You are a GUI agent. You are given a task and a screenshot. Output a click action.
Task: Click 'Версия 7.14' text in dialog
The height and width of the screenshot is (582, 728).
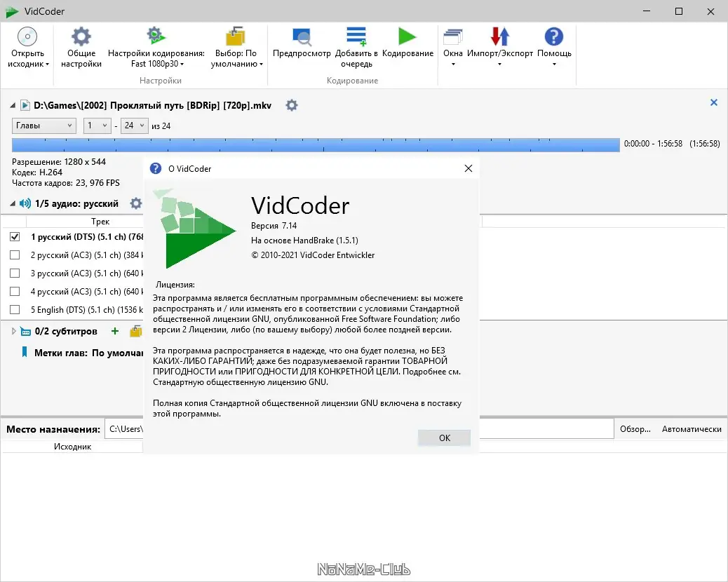[x=274, y=226]
